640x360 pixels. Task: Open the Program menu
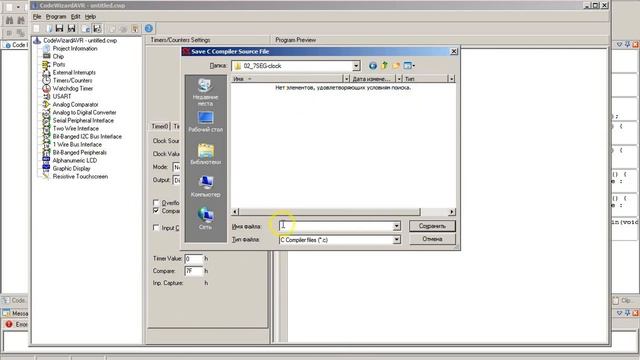click(56, 17)
